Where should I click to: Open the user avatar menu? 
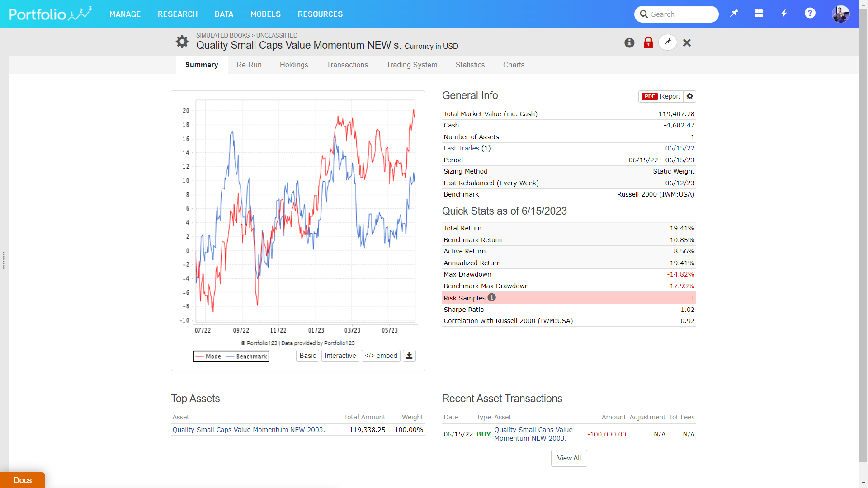[x=840, y=14]
